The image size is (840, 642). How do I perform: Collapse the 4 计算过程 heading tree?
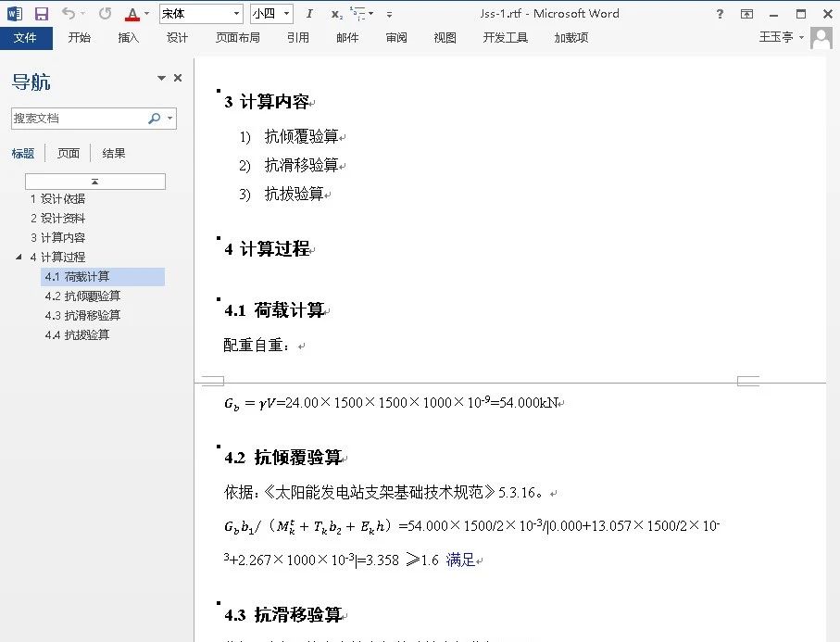tap(19, 257)
